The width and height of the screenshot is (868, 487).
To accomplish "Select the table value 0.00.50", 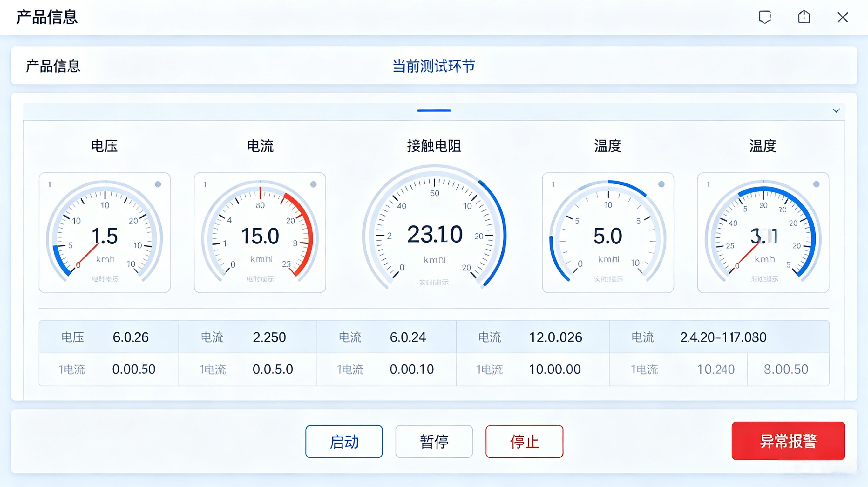I will coord(134,370).
